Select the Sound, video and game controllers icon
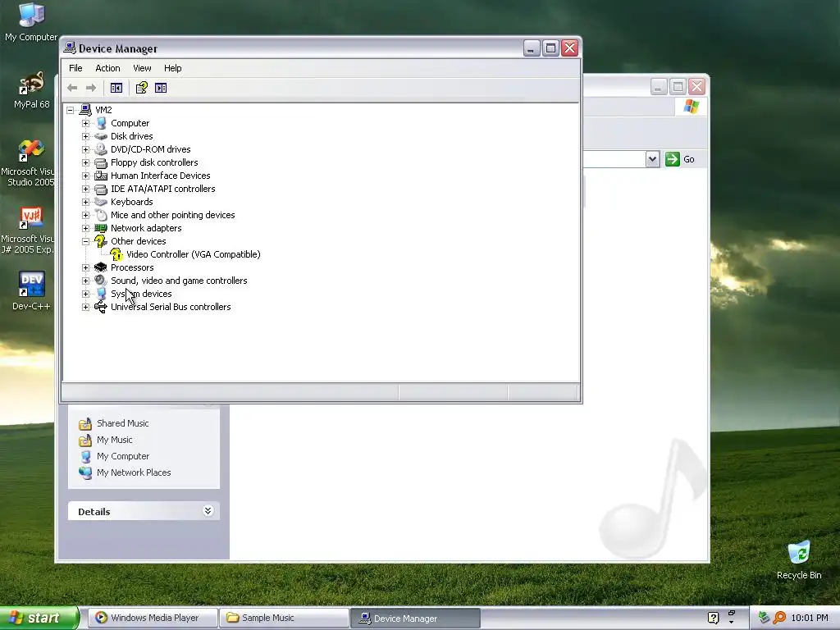Viewport: 840px width, 630px height. (x=101, y=281)
